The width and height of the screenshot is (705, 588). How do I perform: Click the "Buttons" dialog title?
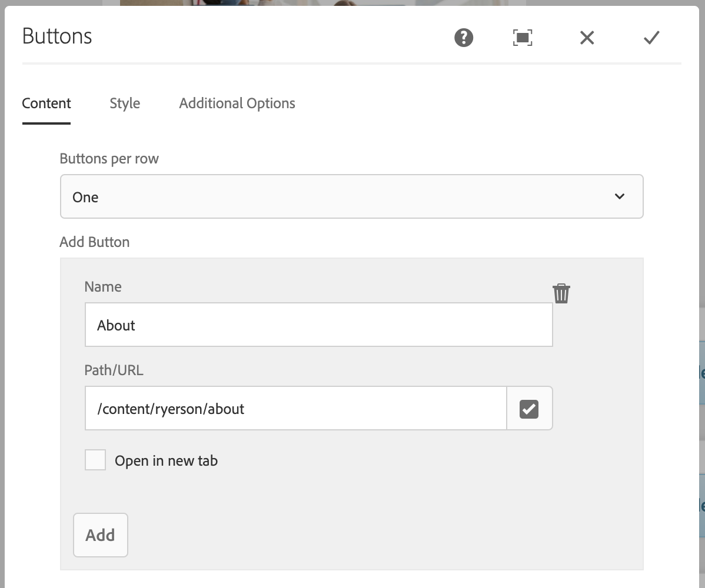[57, 36]
